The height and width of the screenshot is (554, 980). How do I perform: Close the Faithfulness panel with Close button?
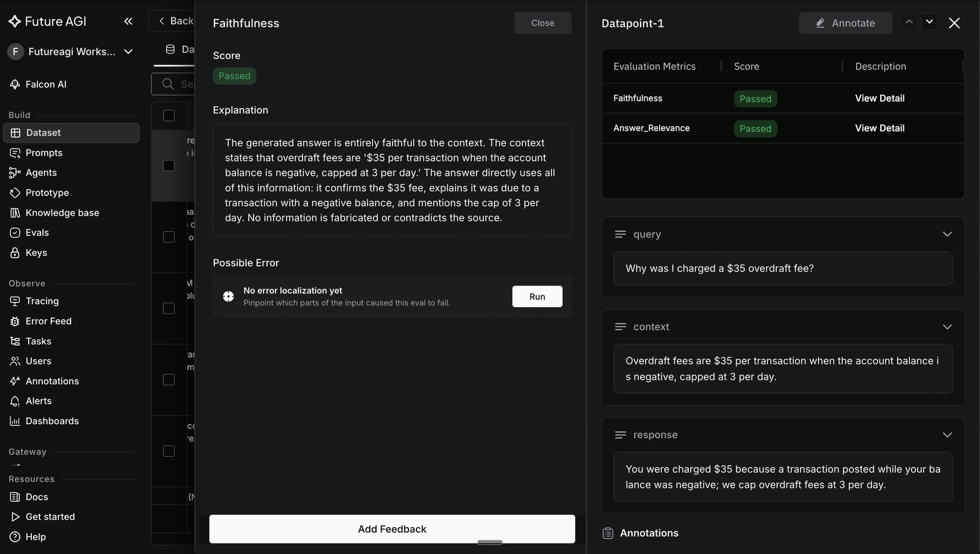(543, 23)
